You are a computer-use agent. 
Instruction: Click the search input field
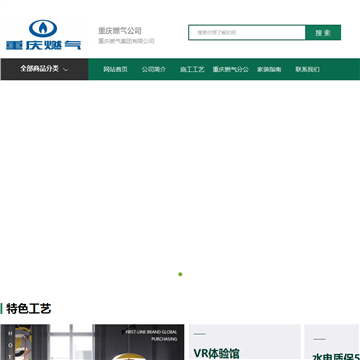pos(247,33)
